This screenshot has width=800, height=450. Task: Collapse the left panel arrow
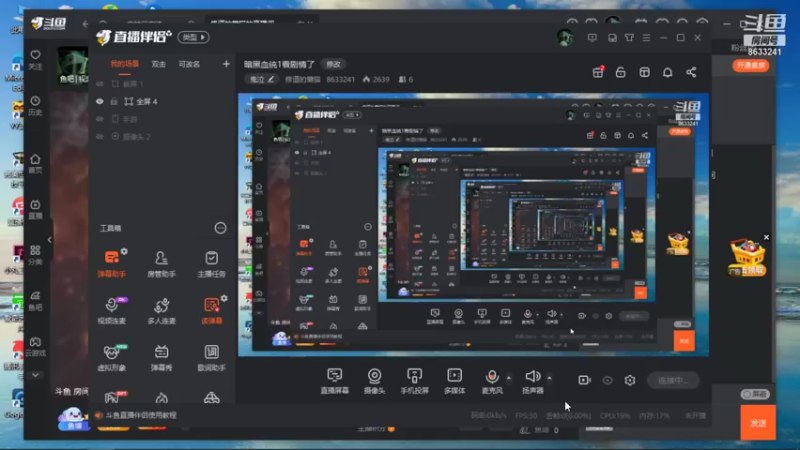coord(49,240)
